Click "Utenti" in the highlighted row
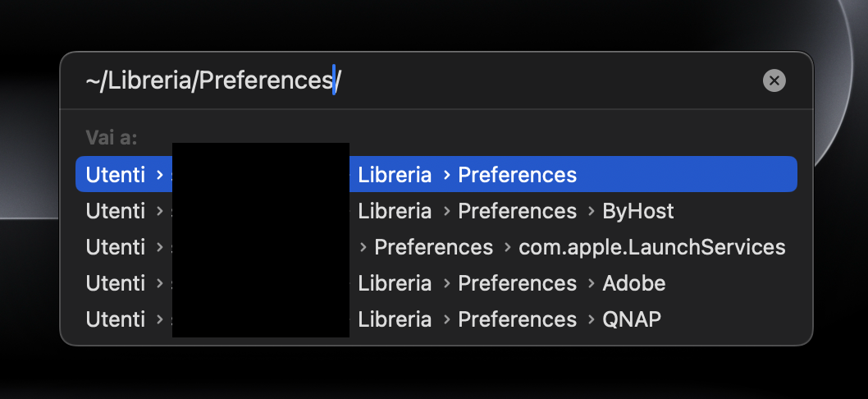 click(x=115, y=175)
